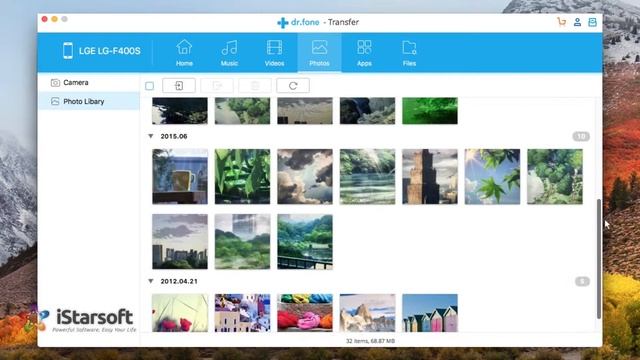Click the 2012.04.21 item count badge
The image size is (640, 360).
582,281
